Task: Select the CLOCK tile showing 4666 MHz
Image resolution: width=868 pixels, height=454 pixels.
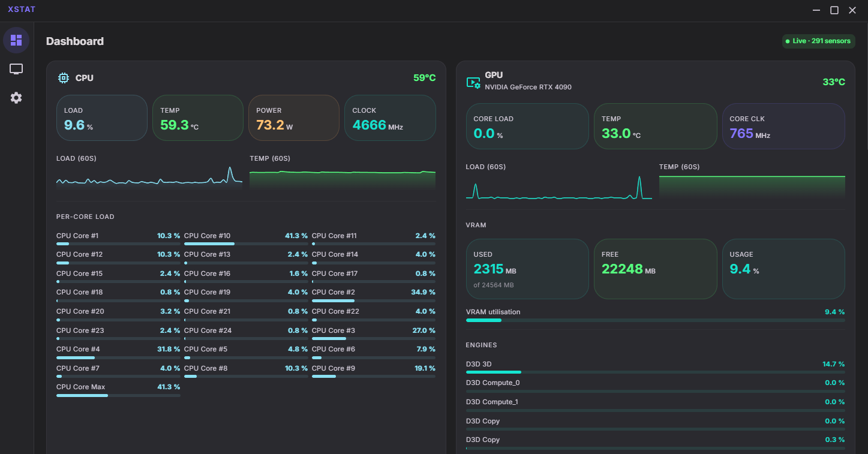Action: point(390,118)
